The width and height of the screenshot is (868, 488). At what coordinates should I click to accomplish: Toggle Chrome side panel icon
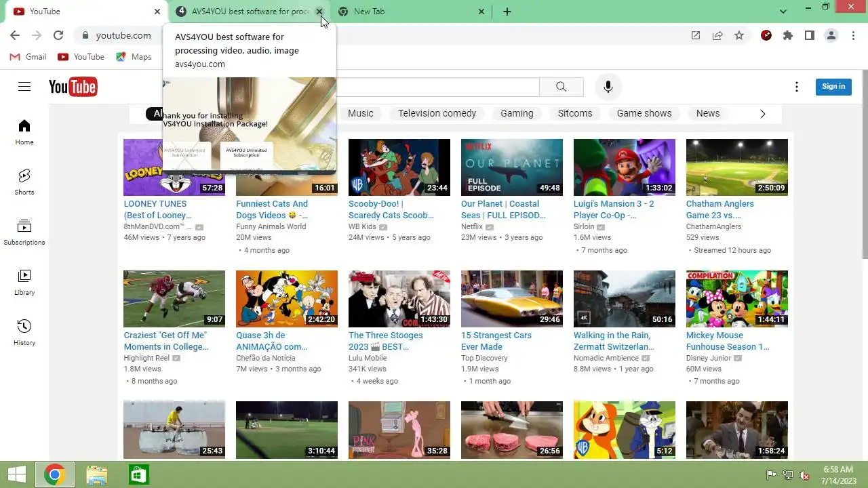click(810, 35)
